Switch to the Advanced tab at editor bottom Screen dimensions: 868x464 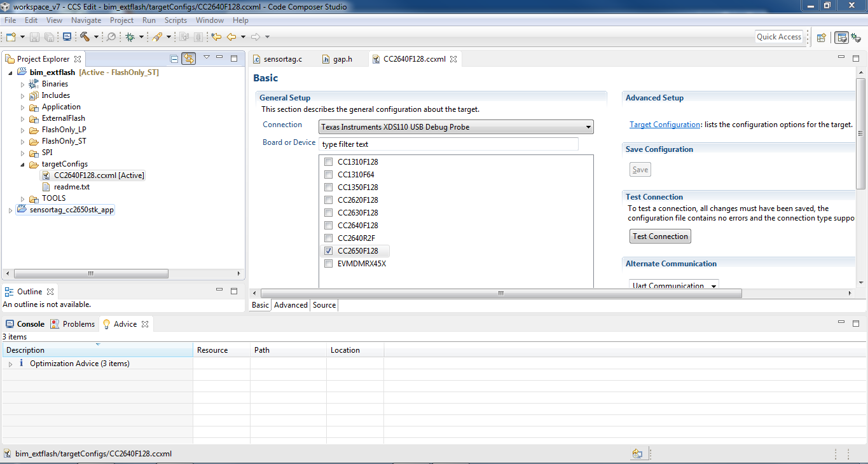(x=291, y=305)
